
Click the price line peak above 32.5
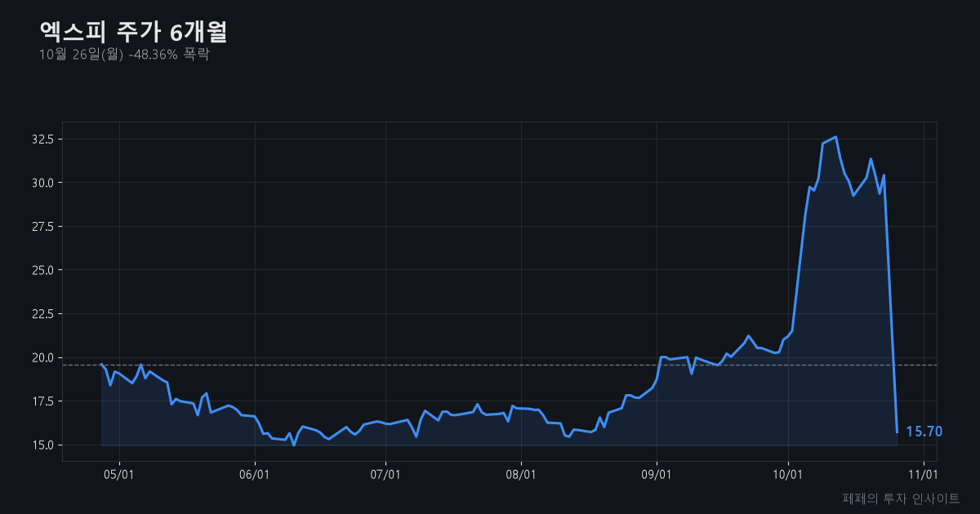pos(835,137)
